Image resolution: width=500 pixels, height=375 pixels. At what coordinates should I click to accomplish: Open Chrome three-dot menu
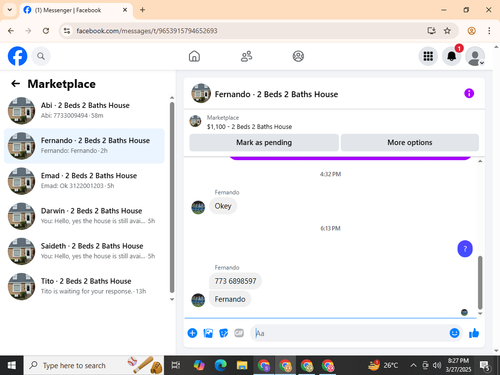[x=489, y=31]
